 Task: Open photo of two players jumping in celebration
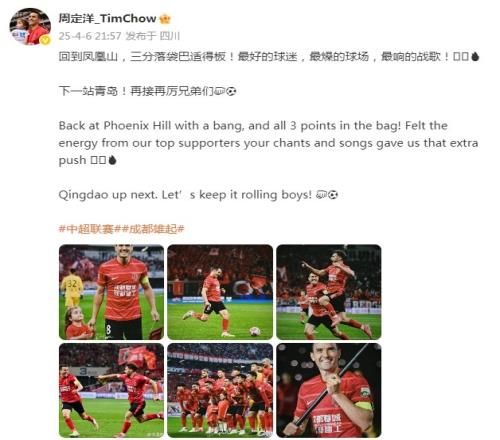329,292
